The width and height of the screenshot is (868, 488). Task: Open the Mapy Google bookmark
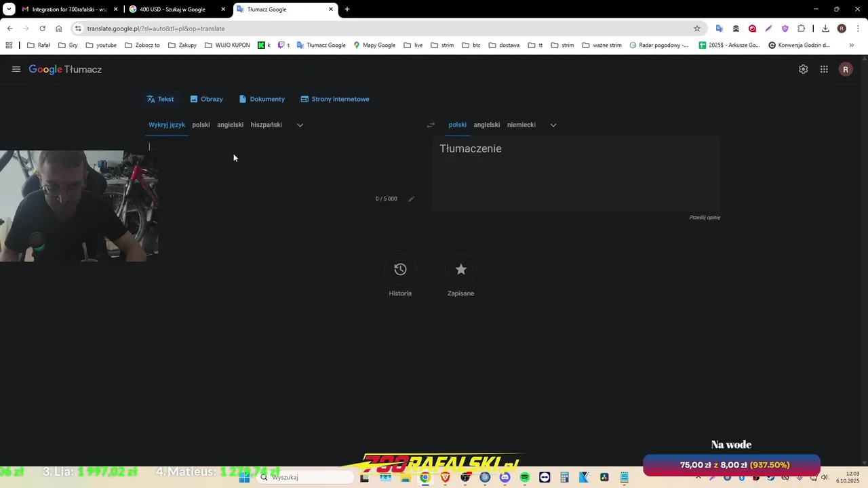374,45
